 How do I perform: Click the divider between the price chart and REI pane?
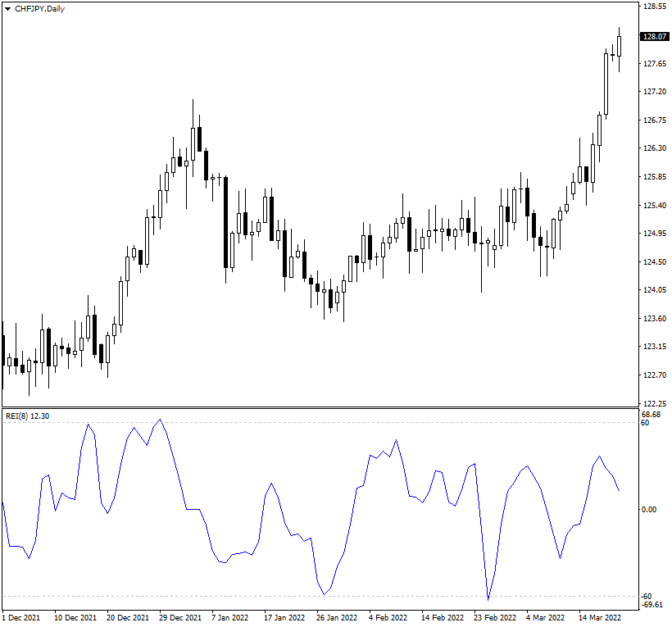(x=320, y=407)
